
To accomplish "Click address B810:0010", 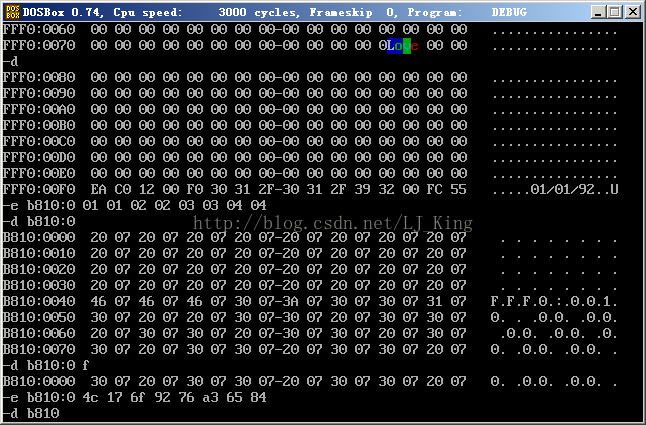I will [39, 253].
